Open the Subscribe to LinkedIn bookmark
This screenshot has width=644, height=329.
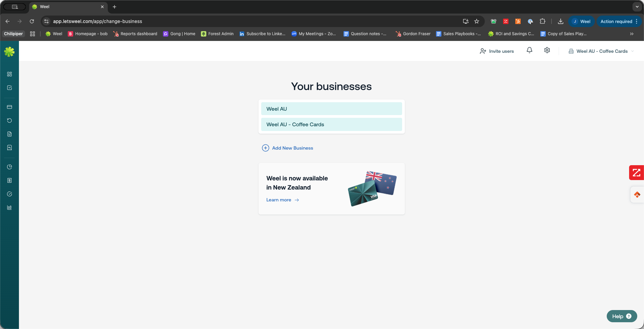[263, 34]
